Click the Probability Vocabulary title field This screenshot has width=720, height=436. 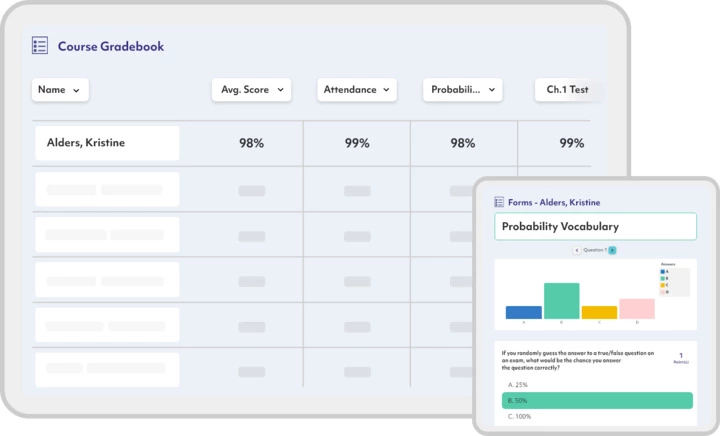click(x=595, y=227)
